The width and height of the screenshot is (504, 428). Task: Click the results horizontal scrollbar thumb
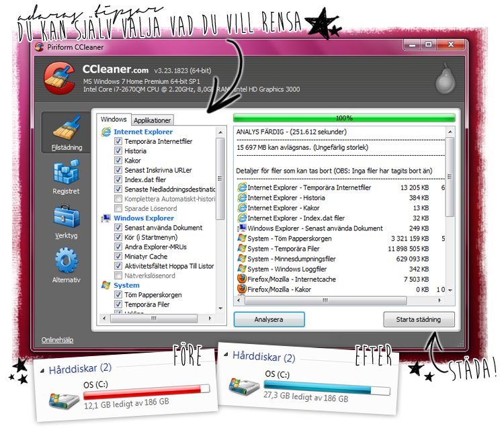pos(326,300)
